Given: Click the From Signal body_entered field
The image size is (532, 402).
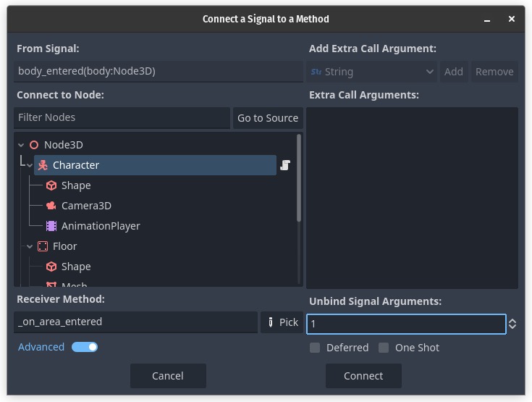Looking at the screenshot, I should coord(158,71).
